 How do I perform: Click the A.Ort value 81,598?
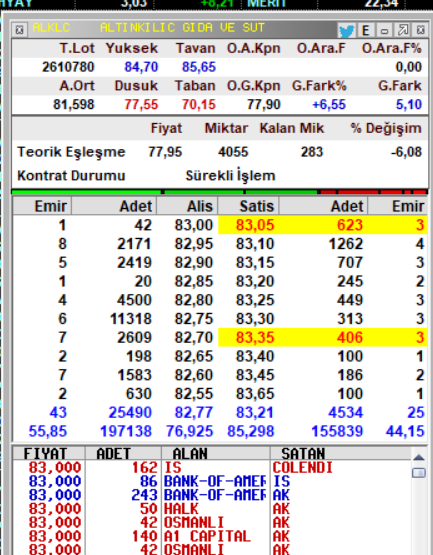tap(74, 105)
